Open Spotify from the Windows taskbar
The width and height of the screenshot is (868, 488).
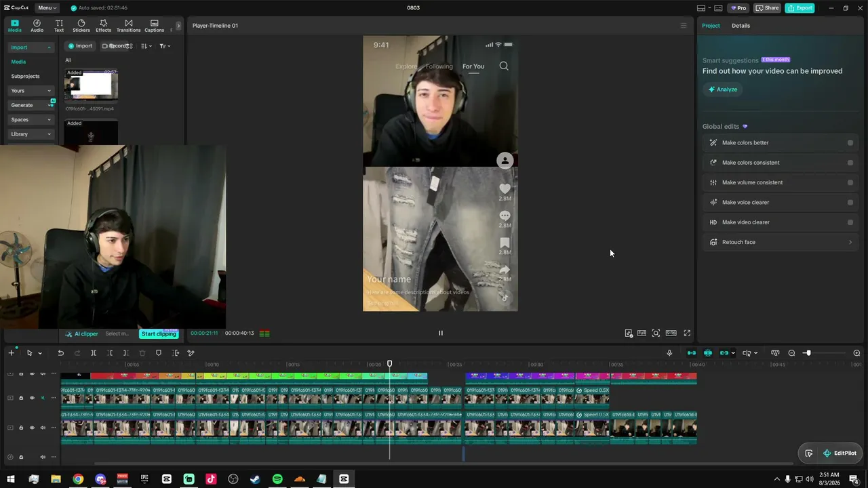[x=277, y=479]
